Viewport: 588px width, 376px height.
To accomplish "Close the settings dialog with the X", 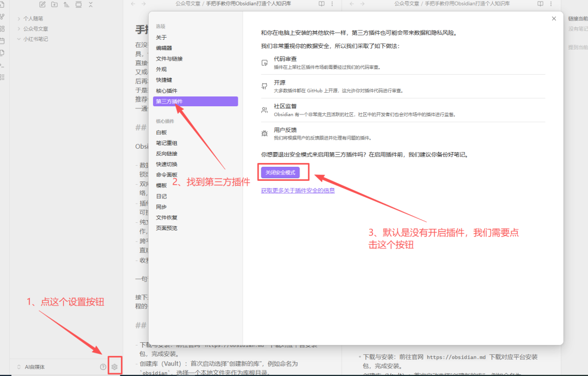I will tap(554, 19).
